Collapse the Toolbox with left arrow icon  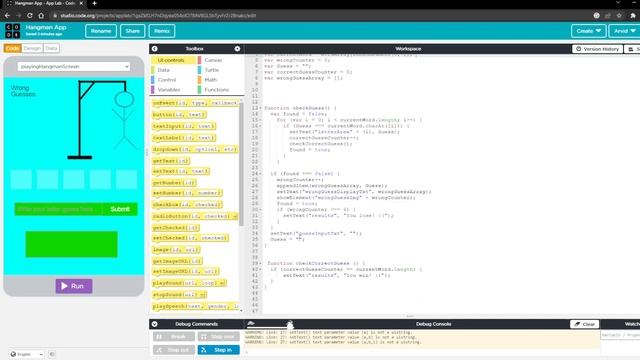pos(155,49)
